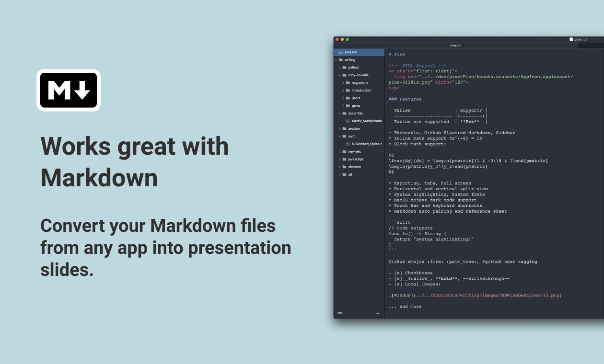Click the javascript folder icon
Image resolution: width=604 pixels, height=364 pixels.
click(x=345, y=159)
